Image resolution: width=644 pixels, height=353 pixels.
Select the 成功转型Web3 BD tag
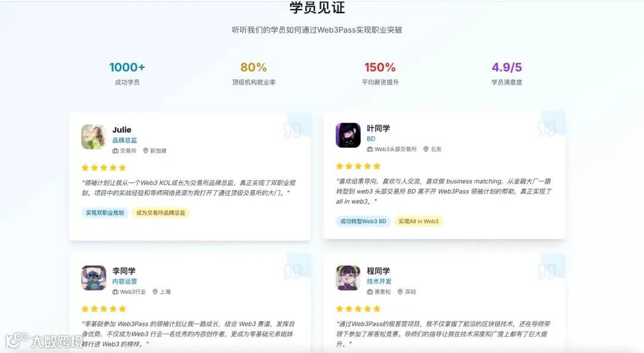tap(363, 221)
